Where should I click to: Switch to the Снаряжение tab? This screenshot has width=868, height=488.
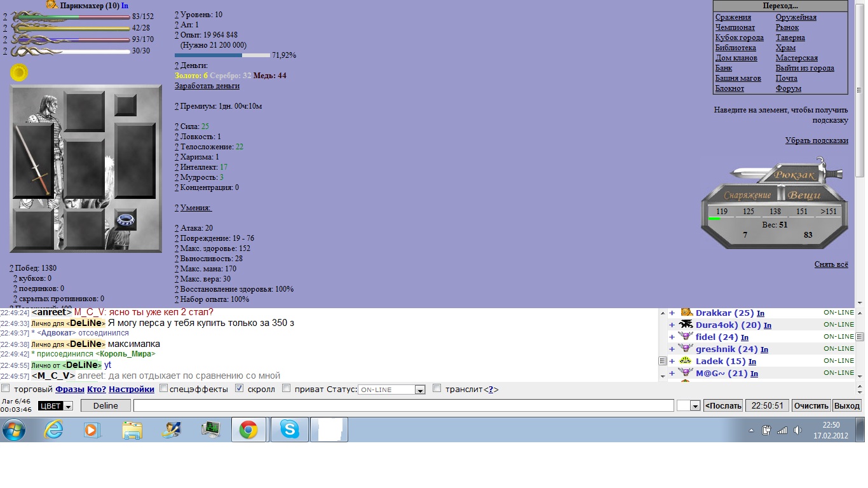pyautogui.click(x=747, y=195)
